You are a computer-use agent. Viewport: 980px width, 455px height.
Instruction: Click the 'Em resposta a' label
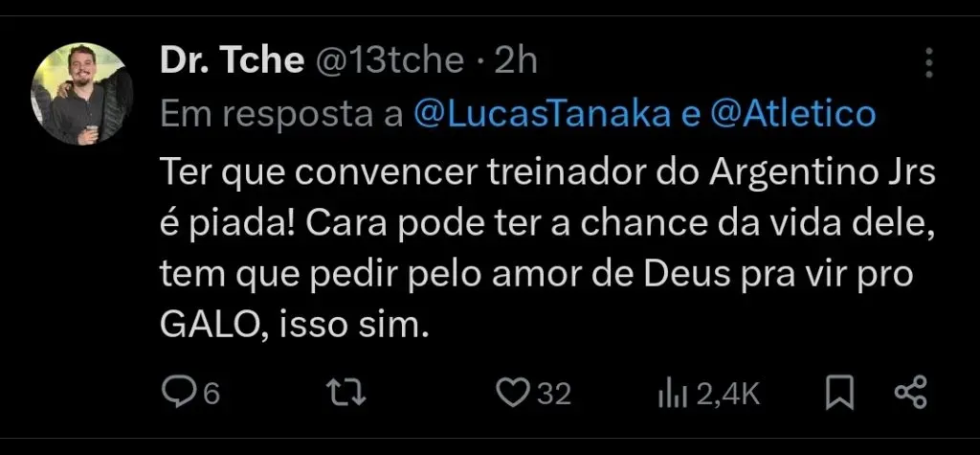[281, 115]
